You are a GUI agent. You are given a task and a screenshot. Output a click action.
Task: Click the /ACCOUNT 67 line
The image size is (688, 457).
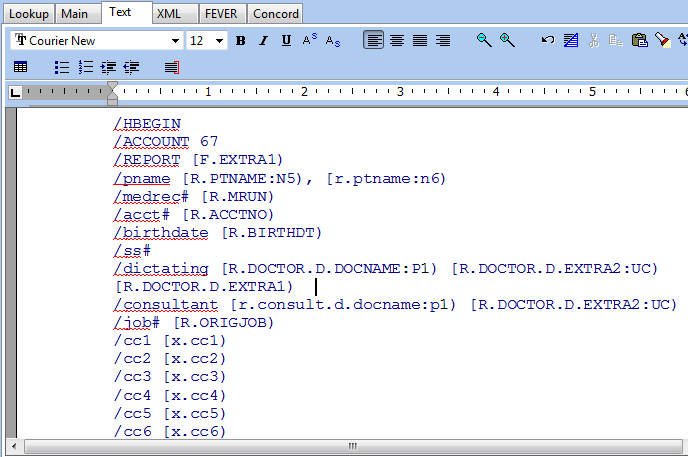pyautogui.click(x=165, y=142)
